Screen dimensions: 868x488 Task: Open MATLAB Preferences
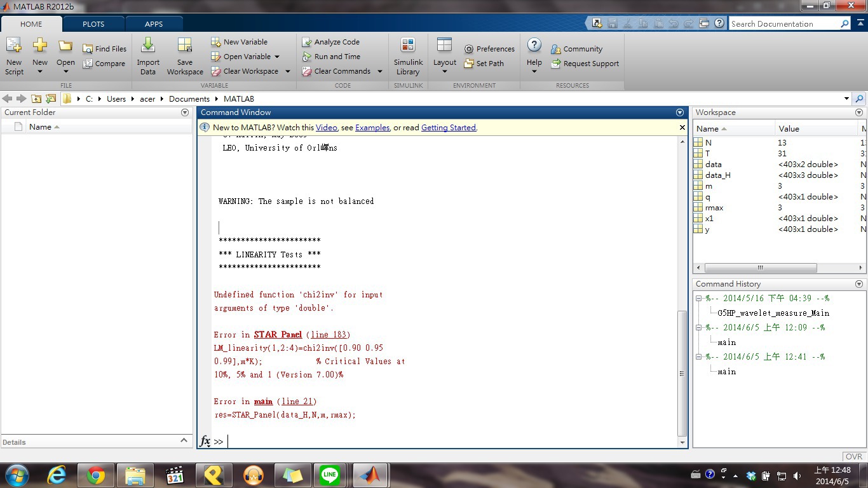click(489, 49)
